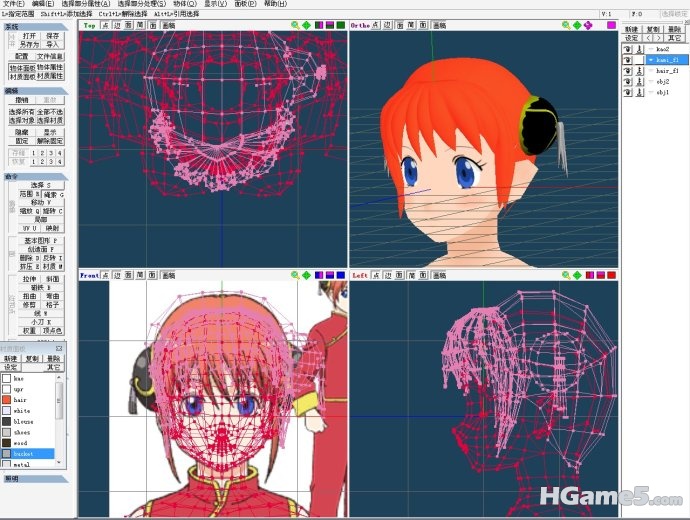Toggle point display (点) in Top viewport
Screen dimensions: 690x520
[106, 25]
